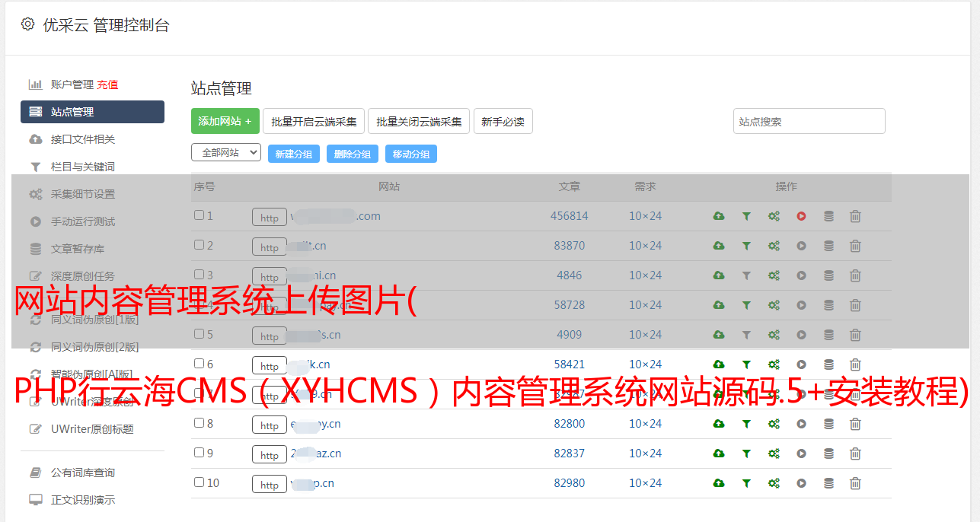Click the gears icon in row 4 (58728)

tap(774, 305)
